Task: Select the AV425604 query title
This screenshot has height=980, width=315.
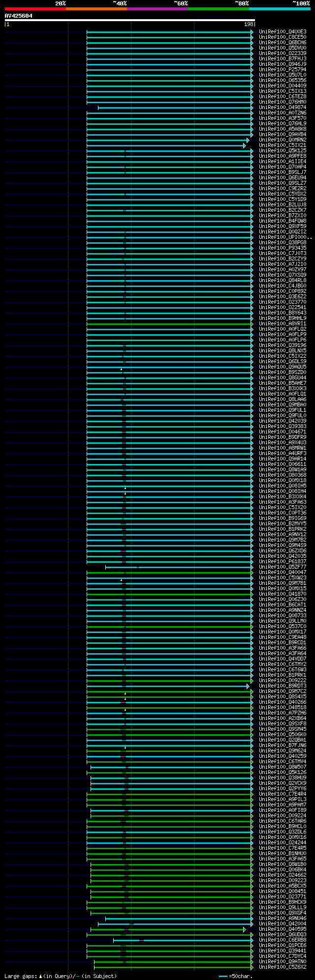Action: click(x=19, y=16)
